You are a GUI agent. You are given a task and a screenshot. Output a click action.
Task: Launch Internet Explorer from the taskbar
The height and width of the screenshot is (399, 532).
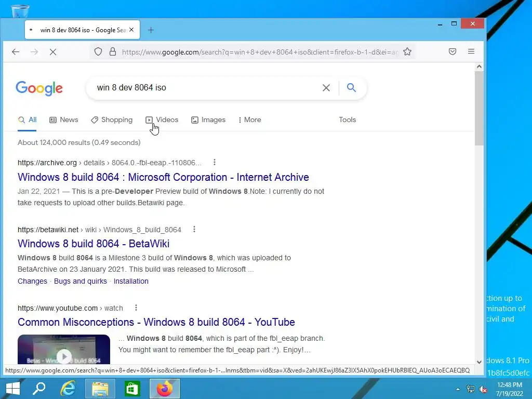tap(68, 389)
